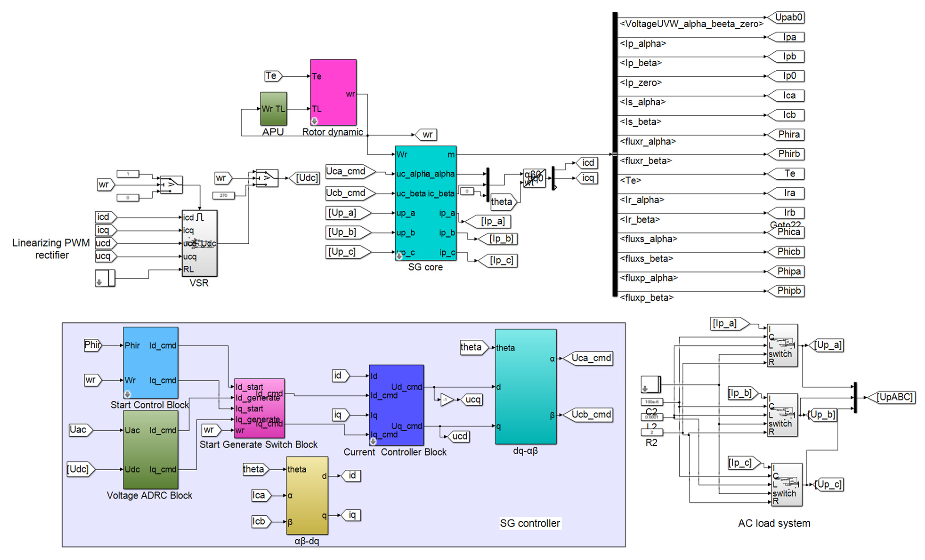Image resolution: width=925 pixels, height=560 pixels.
Task: Open the VSR rectifier block
Action: (199, 243)
